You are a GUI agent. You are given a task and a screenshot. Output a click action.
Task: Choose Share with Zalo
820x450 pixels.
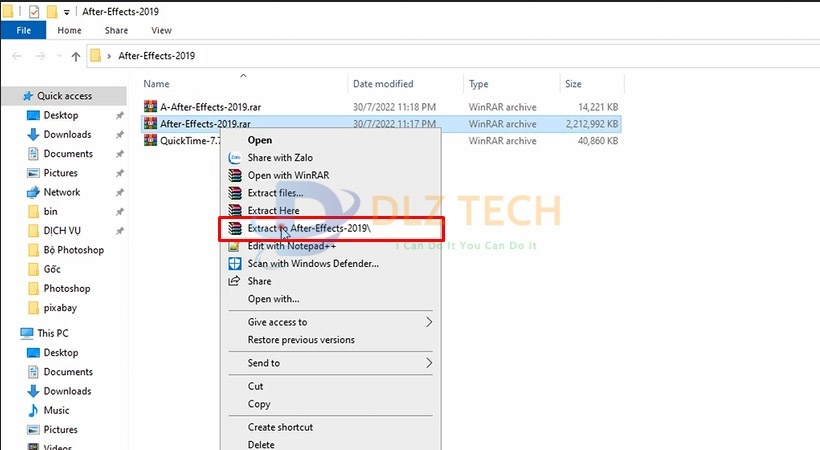click(280, 158)
